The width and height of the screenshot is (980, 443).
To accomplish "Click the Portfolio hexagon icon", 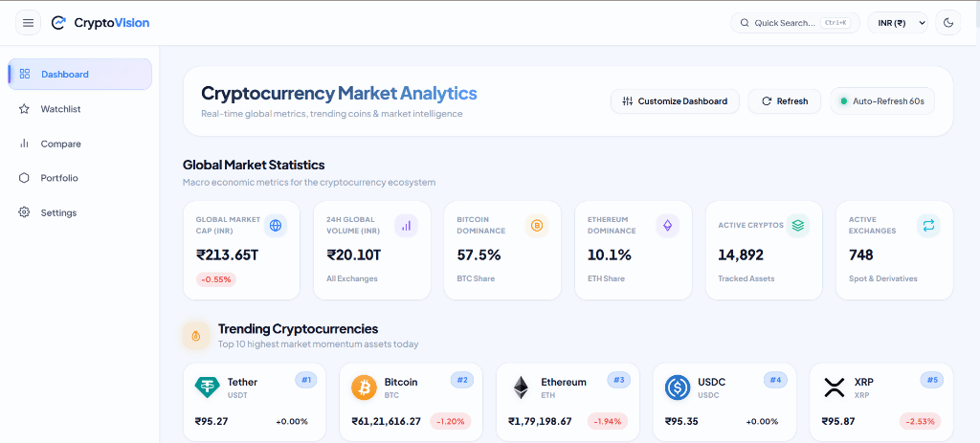I will [24, 178].
